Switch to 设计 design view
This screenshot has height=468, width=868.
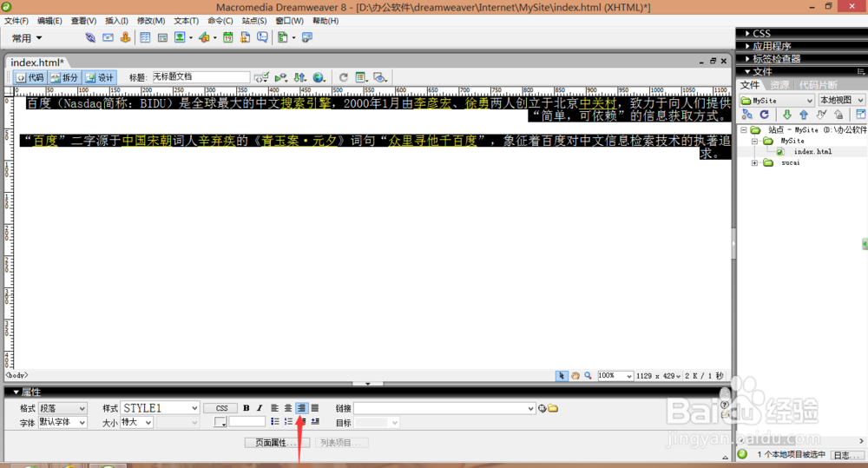(100, 77)
